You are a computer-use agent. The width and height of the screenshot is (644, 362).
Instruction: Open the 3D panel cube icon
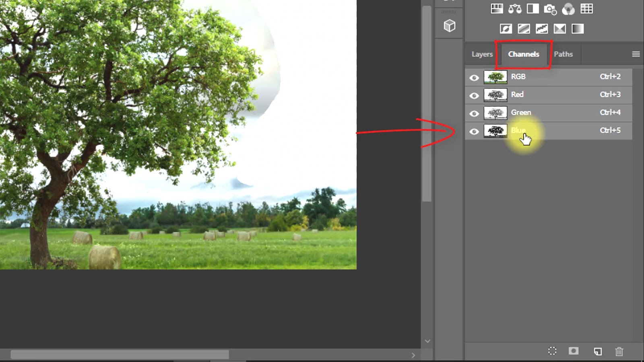(450, 26)
